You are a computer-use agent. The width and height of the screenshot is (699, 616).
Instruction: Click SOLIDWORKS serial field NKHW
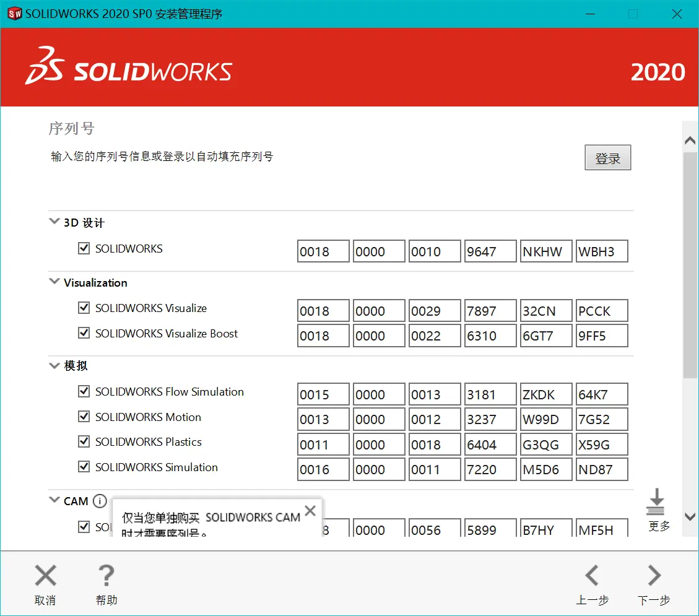pyautogui.click(x=546, y=251)
